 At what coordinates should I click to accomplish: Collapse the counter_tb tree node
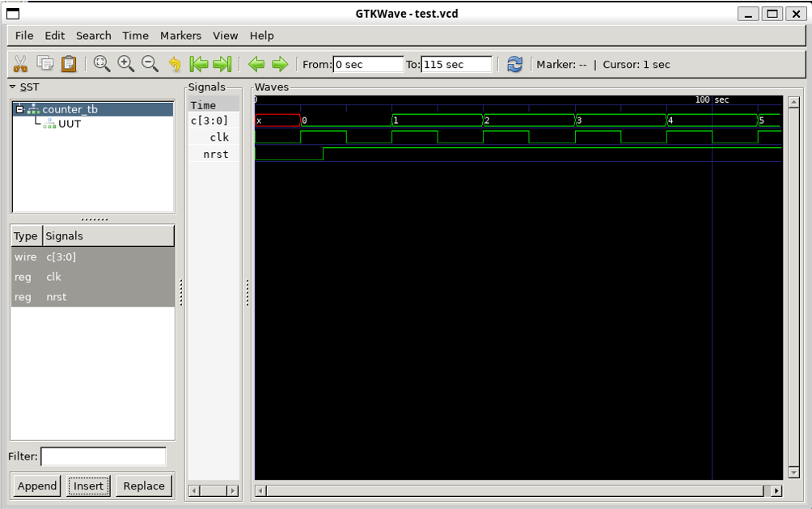(x=20, y=109)
